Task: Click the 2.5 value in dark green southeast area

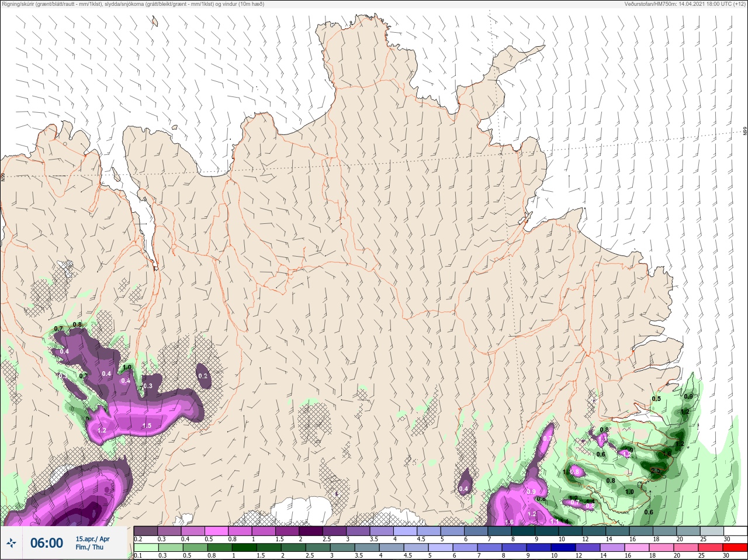Action: click(x=655, y=471)
